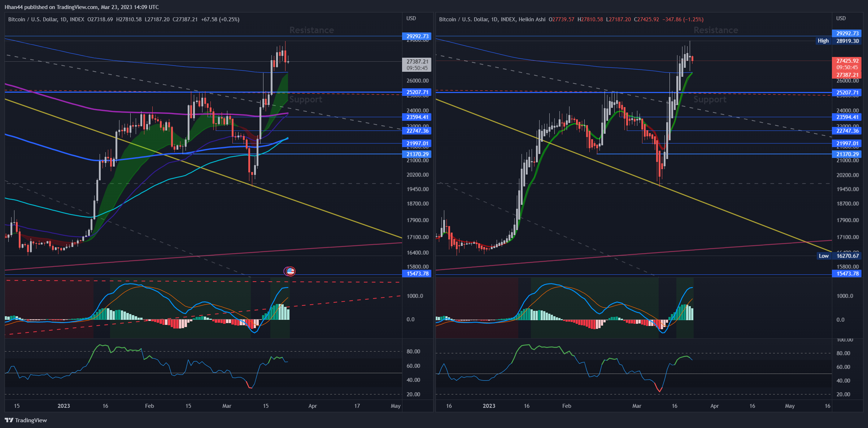This screenshot has height=428, width=868.
Task: Click the right chart 21370.29 price label
Action: [x=847, y=154]
